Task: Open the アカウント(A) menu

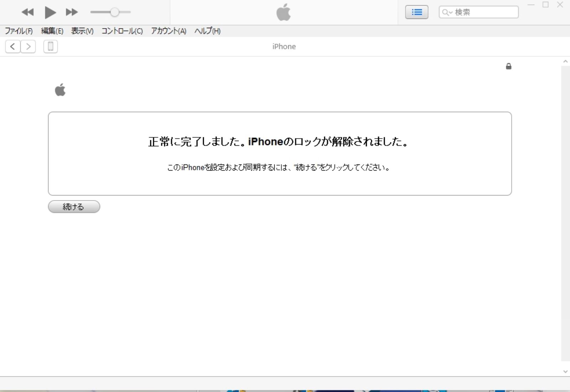Action: (169, 31)
